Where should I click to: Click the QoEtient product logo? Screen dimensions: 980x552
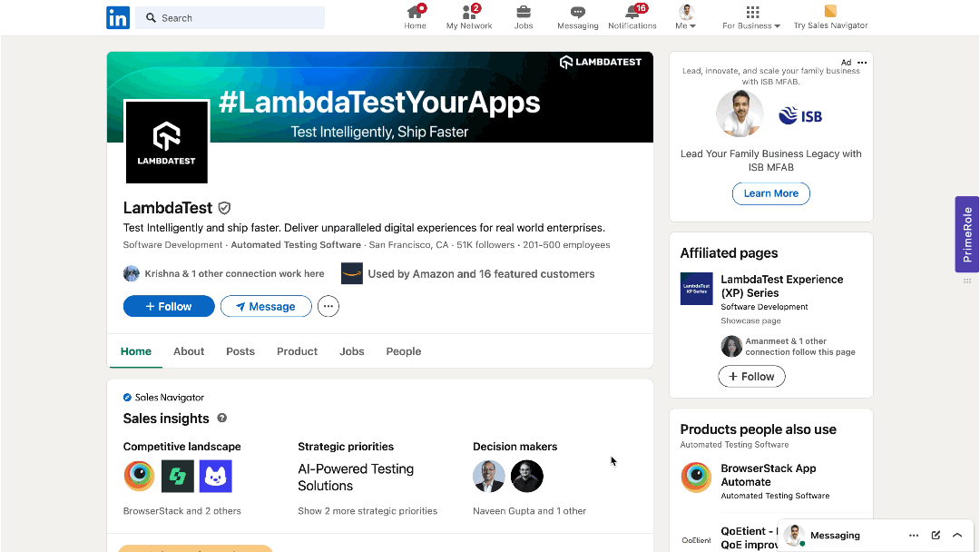tap(696, 540)
